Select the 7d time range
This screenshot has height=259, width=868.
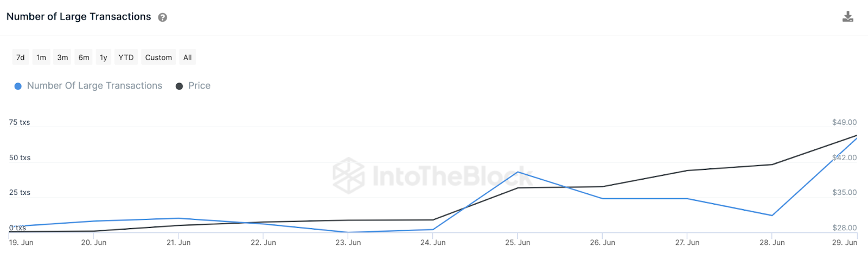[21, 58]
